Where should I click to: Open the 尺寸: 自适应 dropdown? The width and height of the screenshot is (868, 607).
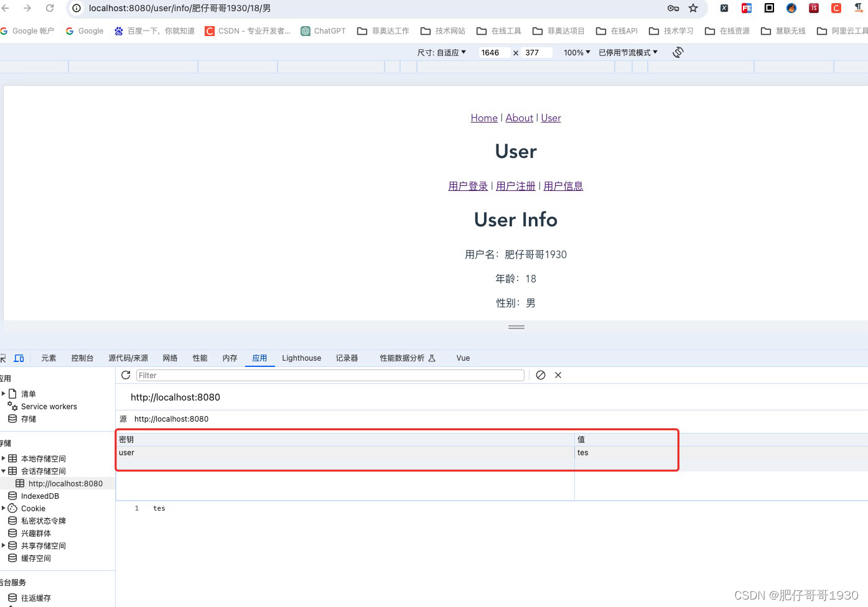442,52
